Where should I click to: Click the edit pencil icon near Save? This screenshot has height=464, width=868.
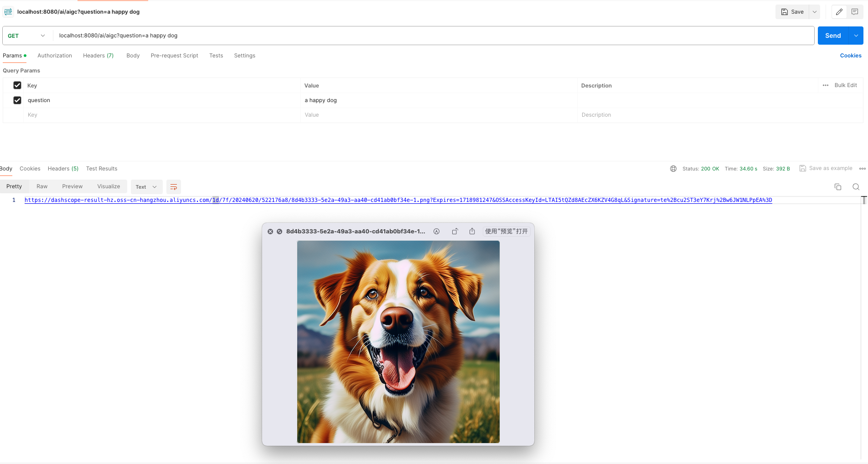[839, 12]
